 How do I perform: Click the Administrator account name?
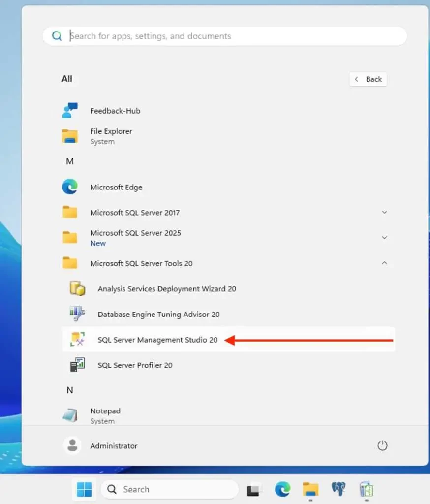coord(114,446)
